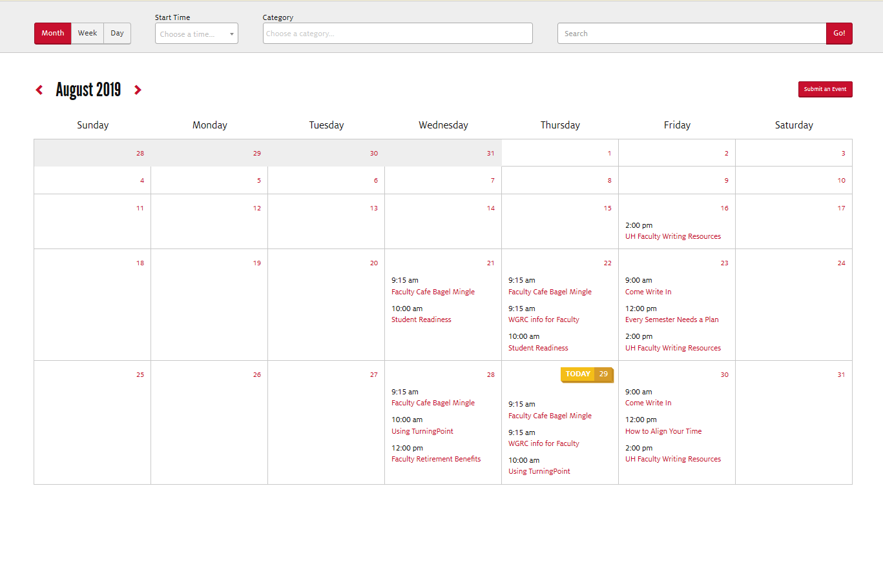Click the Search input field

click(691, 34)
